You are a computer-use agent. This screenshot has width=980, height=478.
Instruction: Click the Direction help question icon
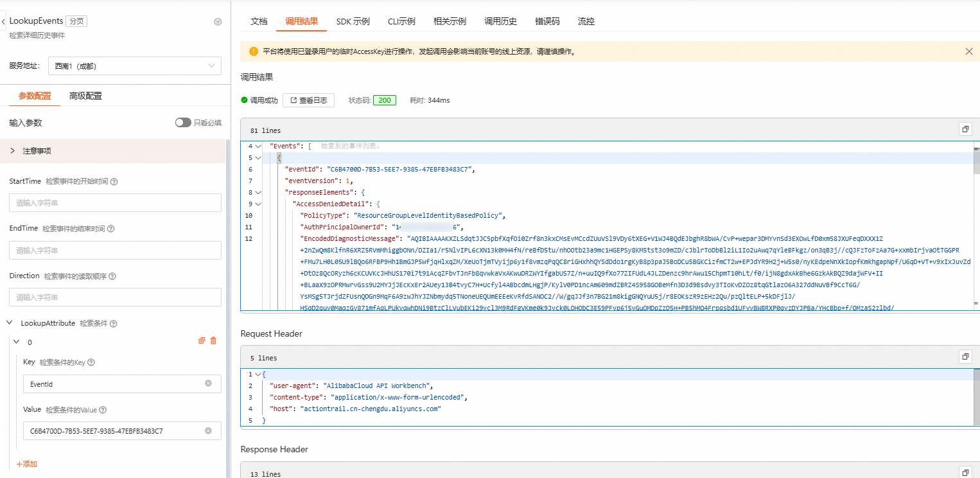(112, 276)
